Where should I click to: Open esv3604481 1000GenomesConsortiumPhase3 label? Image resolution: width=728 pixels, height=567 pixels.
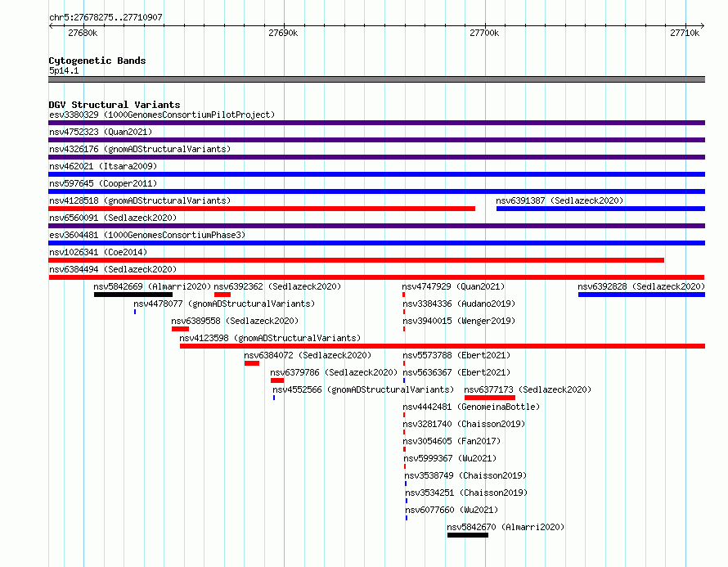[147, 235]
